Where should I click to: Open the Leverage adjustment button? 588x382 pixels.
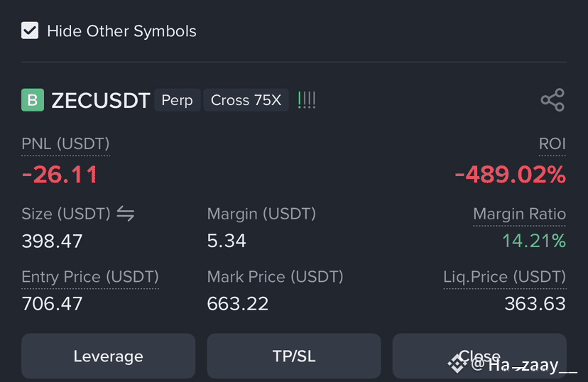pos(109,356)
